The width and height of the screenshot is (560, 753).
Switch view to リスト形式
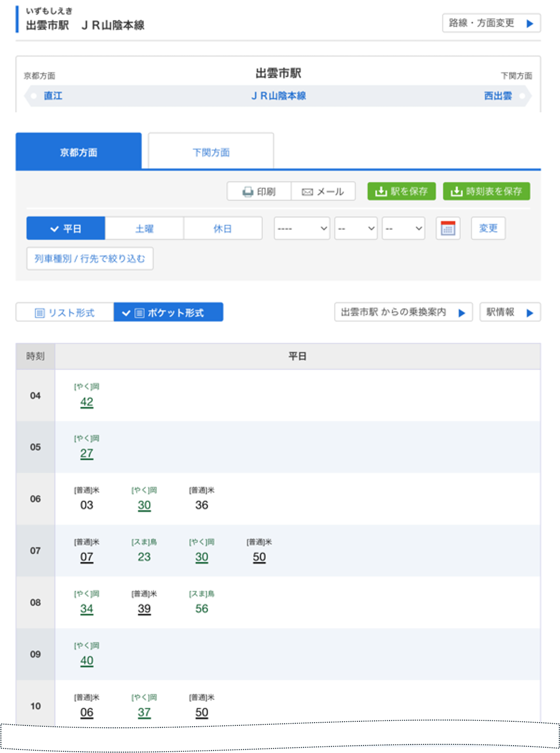[65, 312]
